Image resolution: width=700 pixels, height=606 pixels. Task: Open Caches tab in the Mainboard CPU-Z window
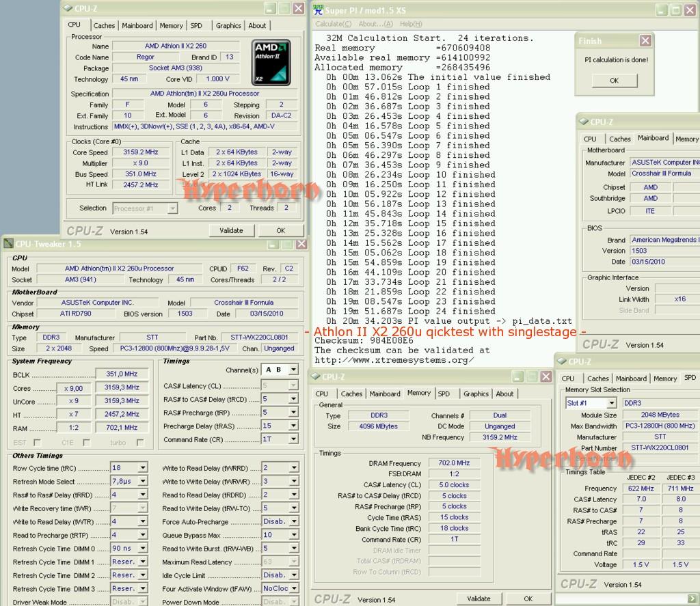(619, 139)
